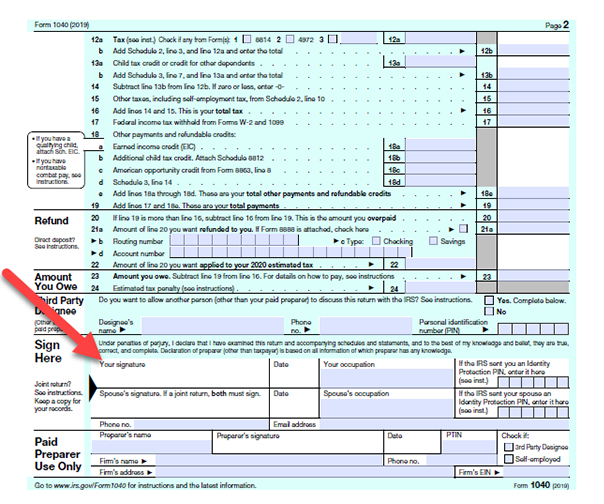Tick the 3rd Party Designee preparer checkbox

pos(509,447)
